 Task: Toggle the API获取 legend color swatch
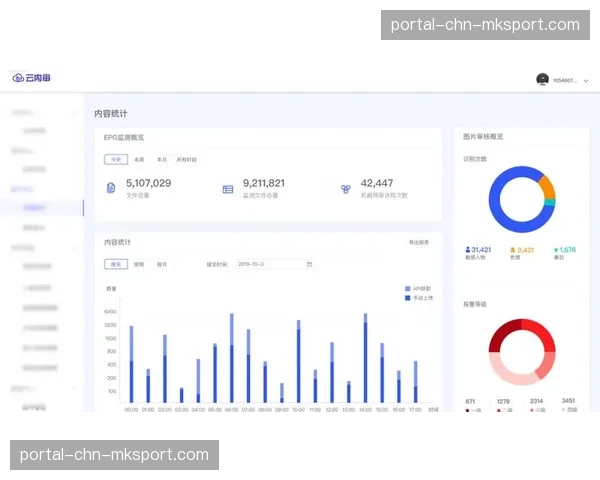click(x=407, y=289)
